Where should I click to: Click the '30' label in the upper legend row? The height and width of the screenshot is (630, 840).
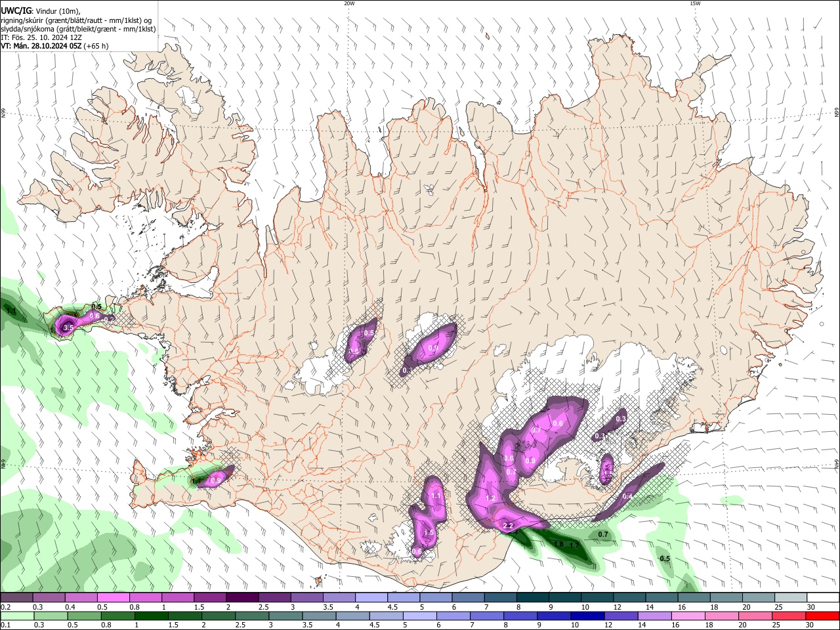[x=811, y=607]
